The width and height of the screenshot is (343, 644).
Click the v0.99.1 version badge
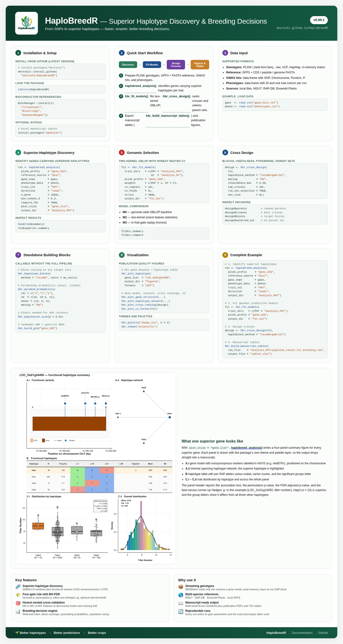[319, 20]
